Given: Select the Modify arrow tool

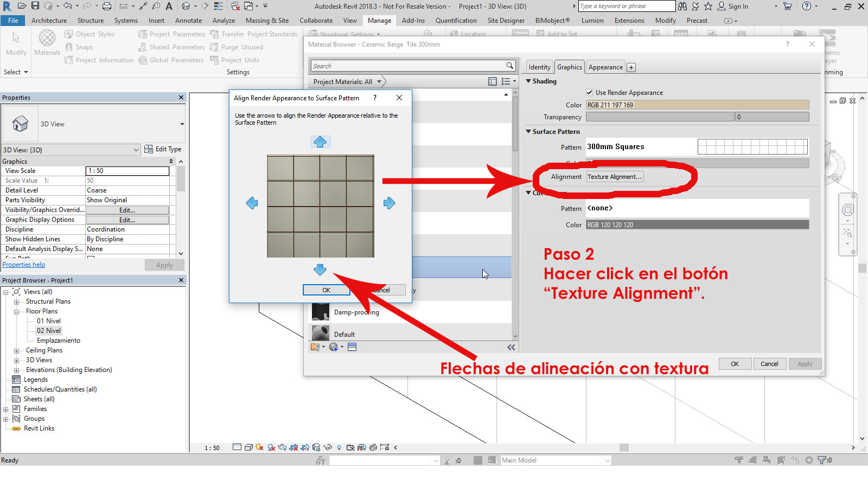Looking at the screenshot, I should [16, 42].
